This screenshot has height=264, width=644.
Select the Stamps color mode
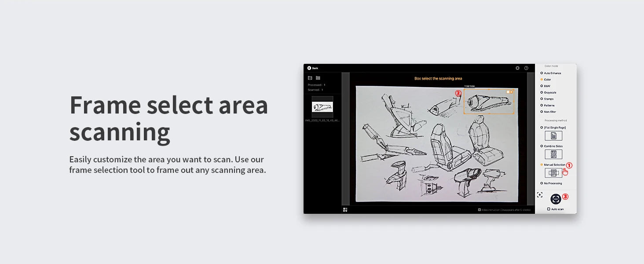click(542, 99)
